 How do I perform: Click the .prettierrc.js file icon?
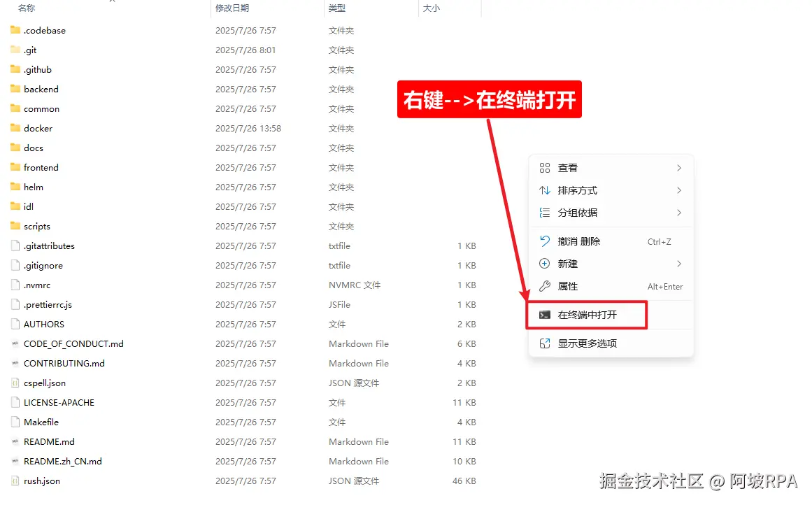15,304
